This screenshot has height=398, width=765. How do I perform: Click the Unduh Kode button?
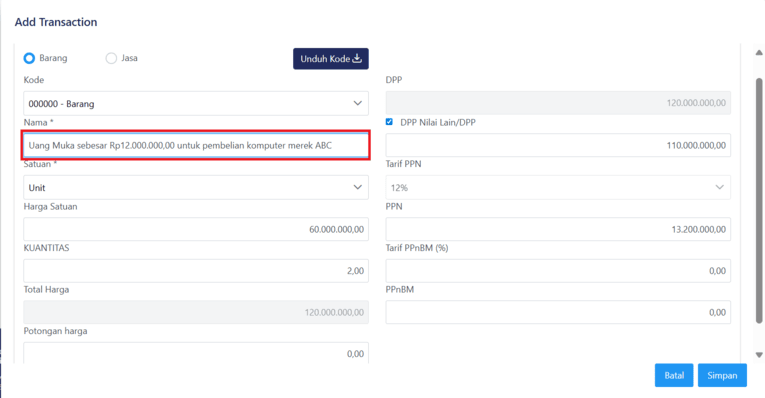pos(331,59)
